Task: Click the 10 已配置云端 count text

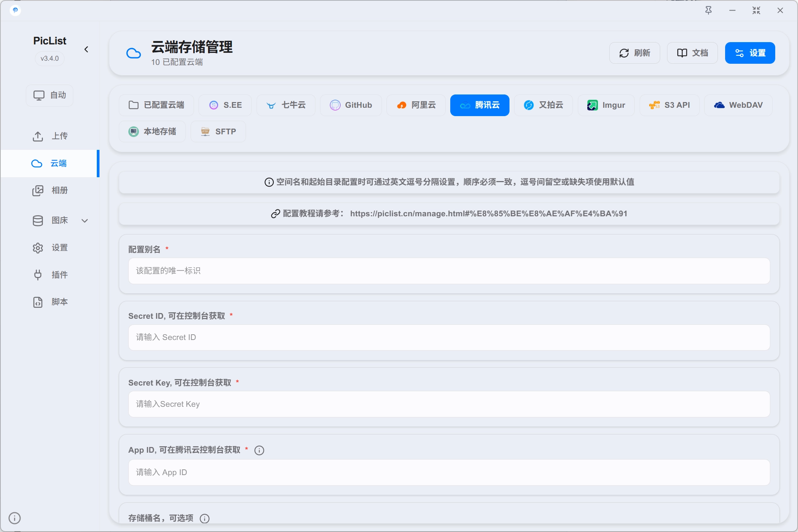Action: (177, 62)
